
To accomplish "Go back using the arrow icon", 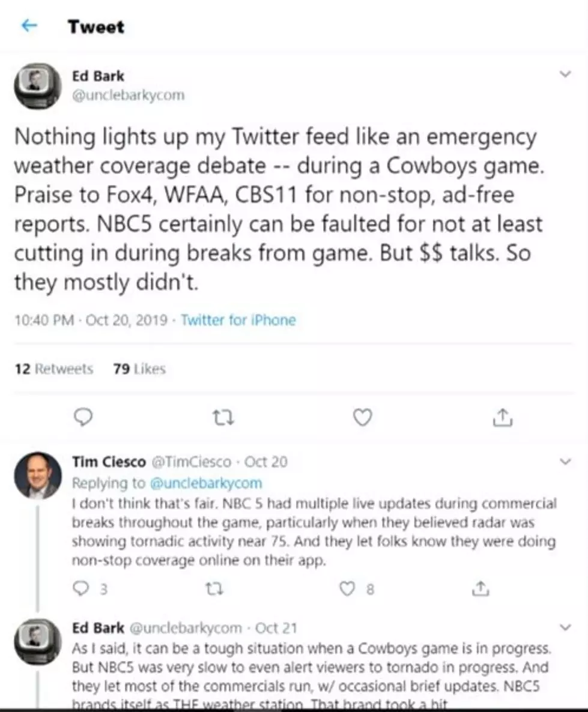I will (x=29, y=26).
